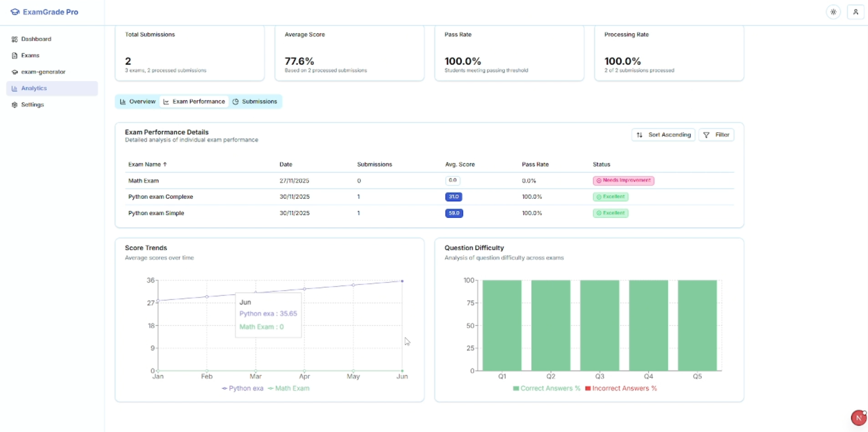Open the Filter options
The image size is (868, 432).
coord(716,134)
